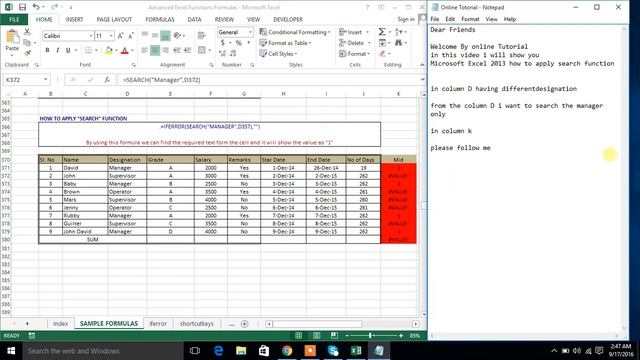640x360 pixels.
Task: Increase font size with the larger A icon
Action: [x=120, y=36]
